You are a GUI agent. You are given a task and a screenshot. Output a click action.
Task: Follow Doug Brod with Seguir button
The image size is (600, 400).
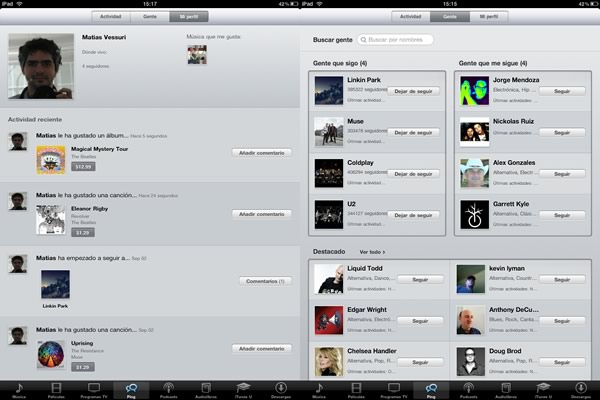[x=562, y=362]
